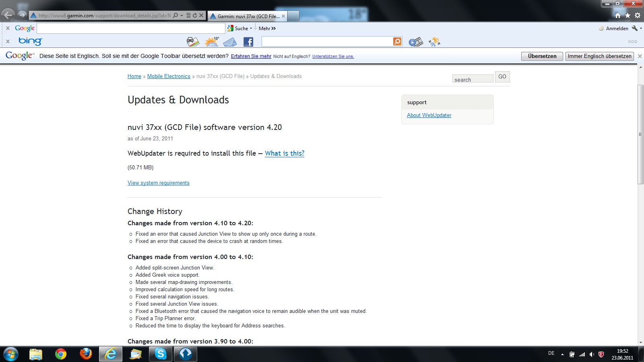Close the Google toolbar
This screenshot has width=644, height=362.
click(x=8, y=28)
